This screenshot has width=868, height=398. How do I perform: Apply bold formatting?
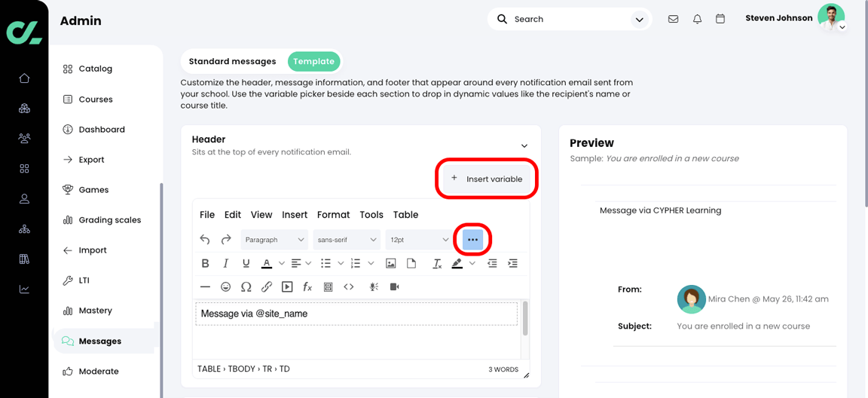coord(205,264)
